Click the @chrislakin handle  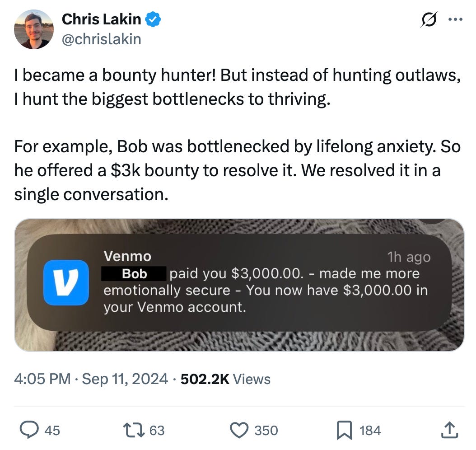(102, 39)
